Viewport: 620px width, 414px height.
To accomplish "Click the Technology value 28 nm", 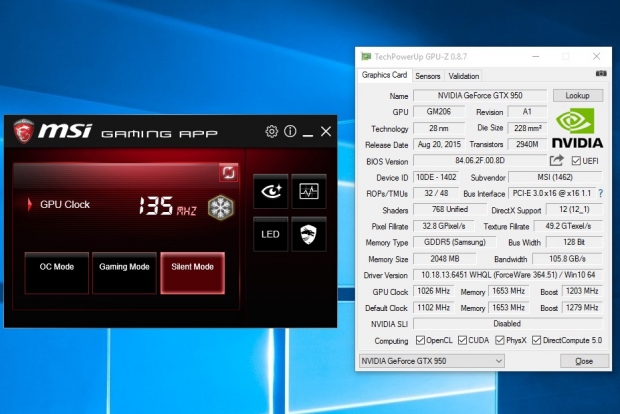I will pyautogui.click(x=439, y=128).
